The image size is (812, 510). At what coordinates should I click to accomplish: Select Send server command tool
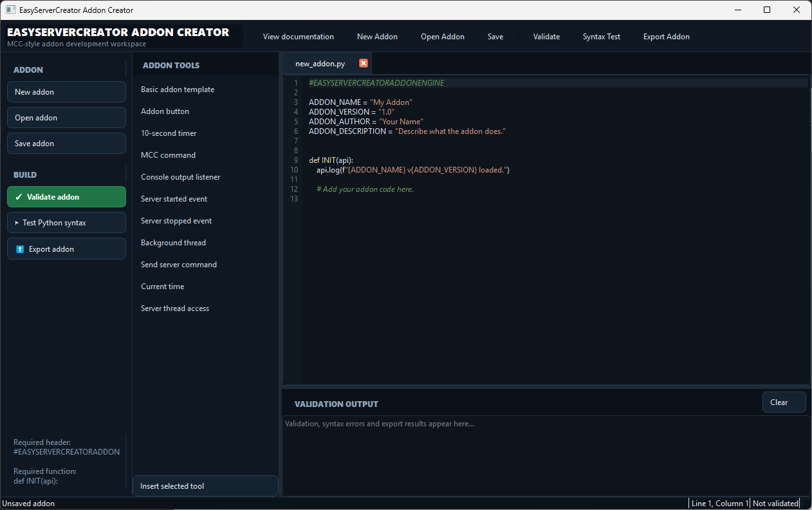tap(205, 265)
